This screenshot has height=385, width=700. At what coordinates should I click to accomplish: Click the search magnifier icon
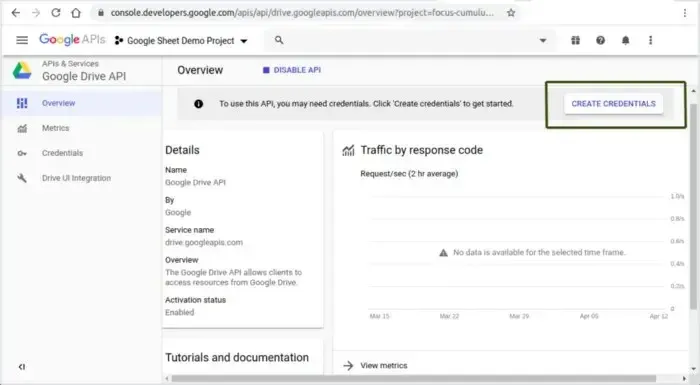279,40
